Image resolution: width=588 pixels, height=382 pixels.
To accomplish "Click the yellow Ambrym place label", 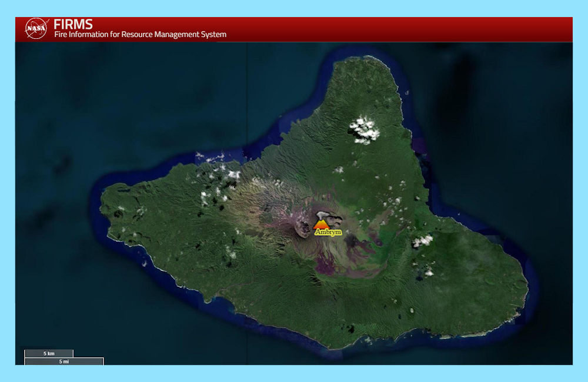I will [x=328, y=232].
